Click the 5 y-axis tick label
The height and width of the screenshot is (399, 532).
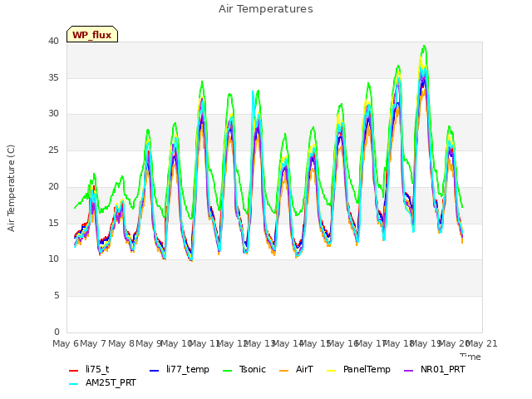point(57,296)
